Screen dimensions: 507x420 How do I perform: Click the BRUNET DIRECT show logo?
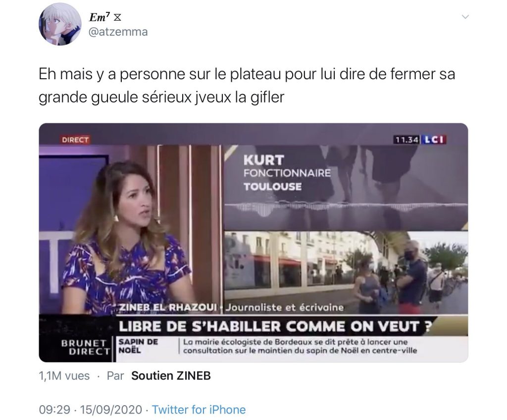coord(85,347)
